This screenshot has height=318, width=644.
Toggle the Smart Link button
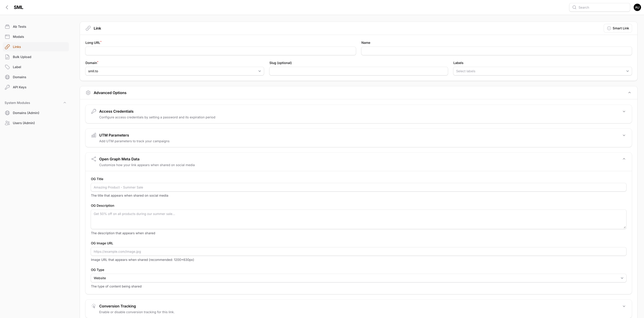coord(618,28)
